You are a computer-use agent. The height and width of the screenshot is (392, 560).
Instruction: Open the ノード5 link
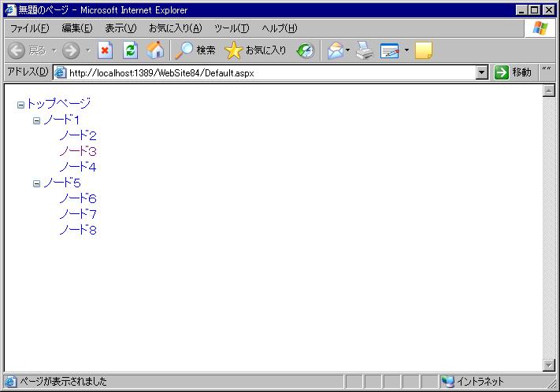(61, 183)
